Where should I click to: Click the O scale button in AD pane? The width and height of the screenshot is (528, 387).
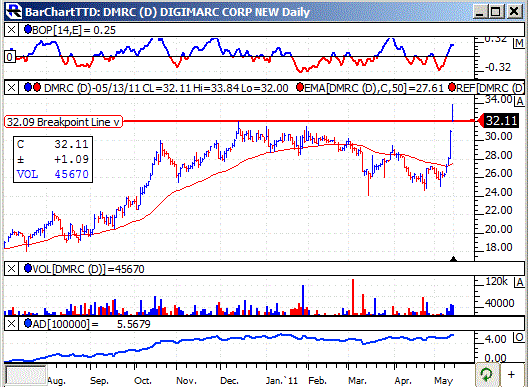tap(519, 337)
